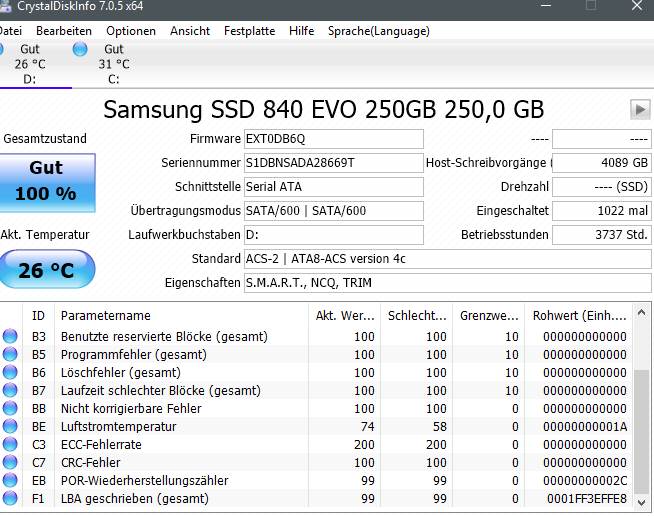Image resolution: width=654 pixels, height=516 pixels.
Task: Click status orb of F1 LBA geschrieben row
Action: tap(10, 498)
